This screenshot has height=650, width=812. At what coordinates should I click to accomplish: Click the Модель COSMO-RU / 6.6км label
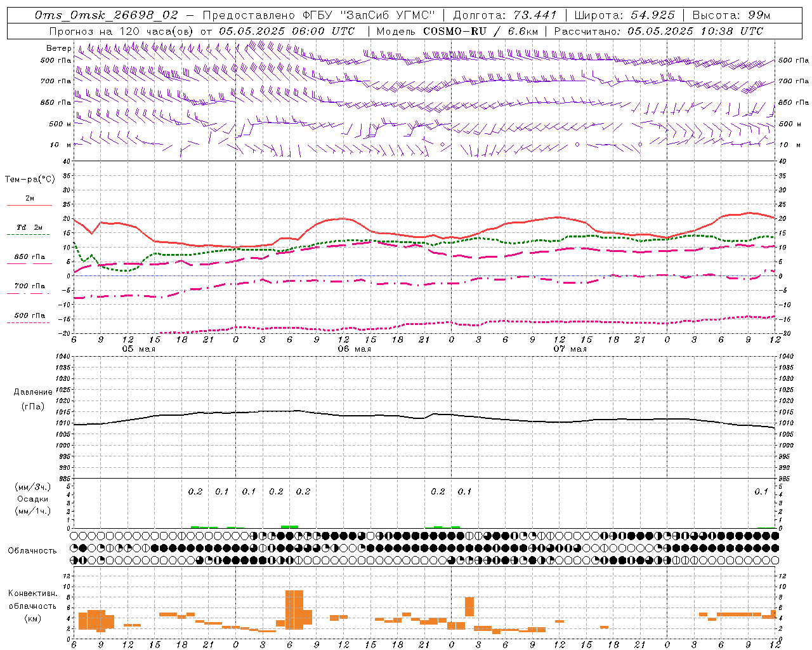point(457,30)
